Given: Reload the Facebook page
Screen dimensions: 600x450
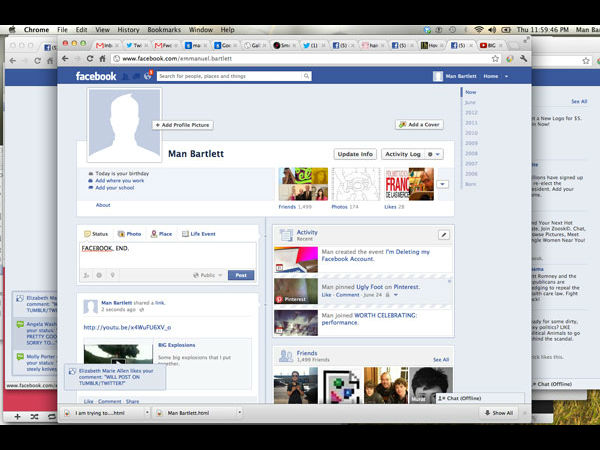Looking at the screenshot, I should 90,59.
